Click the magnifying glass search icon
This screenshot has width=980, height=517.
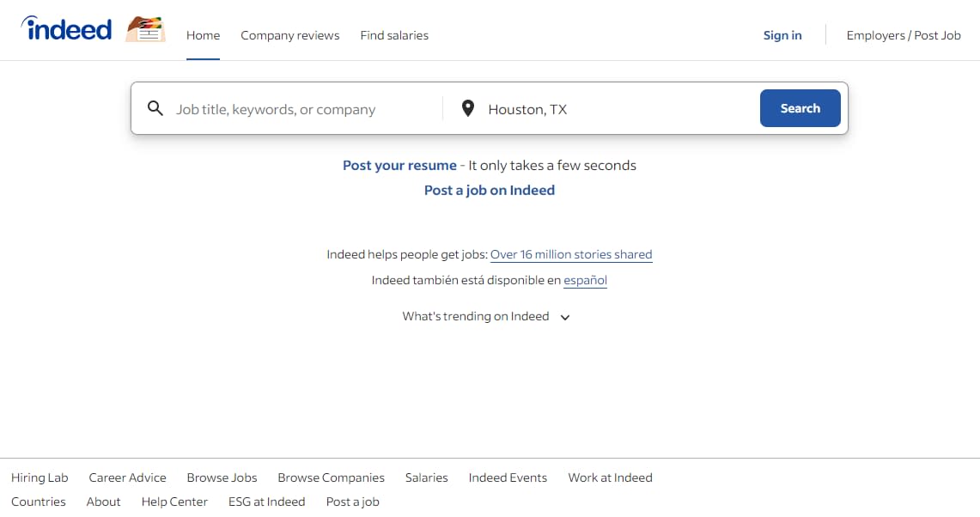coord(155,108)
